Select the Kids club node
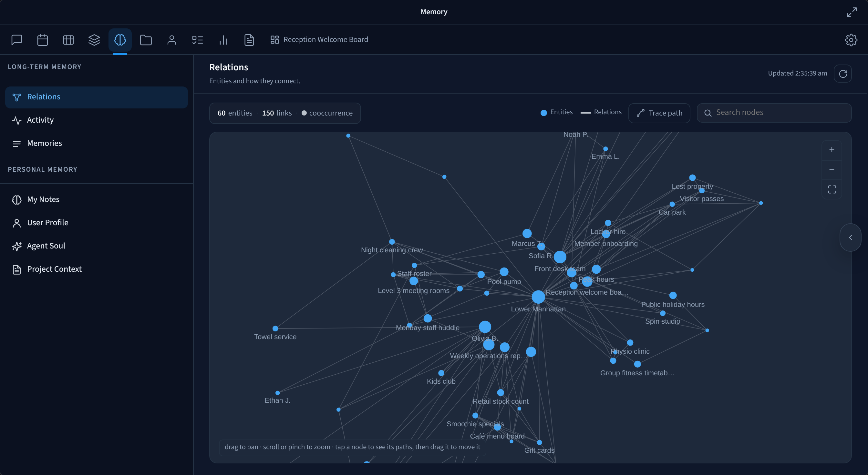Viewport: 868px width, 475px height. (x=441, y=373)
